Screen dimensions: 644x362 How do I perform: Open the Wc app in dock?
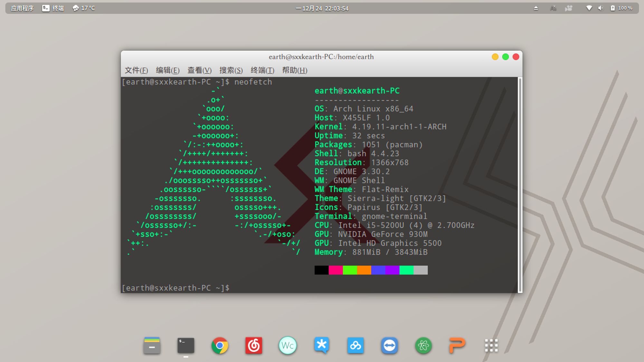[x=288, y=346]
